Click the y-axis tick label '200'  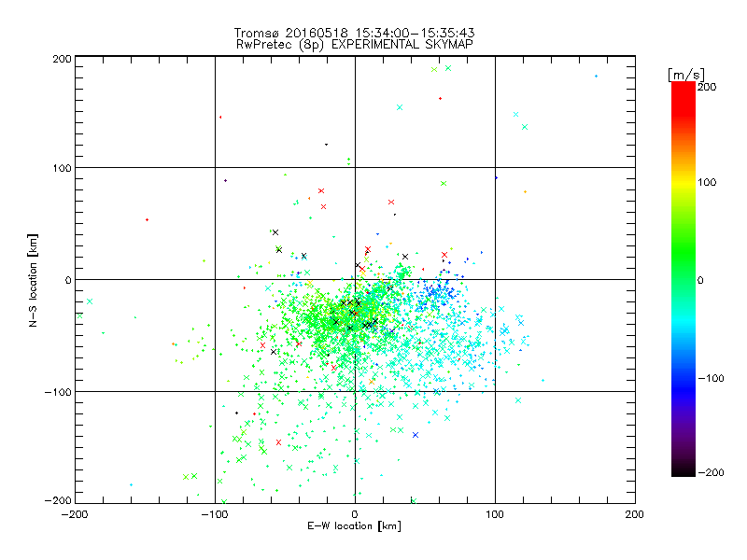(62, 59)
